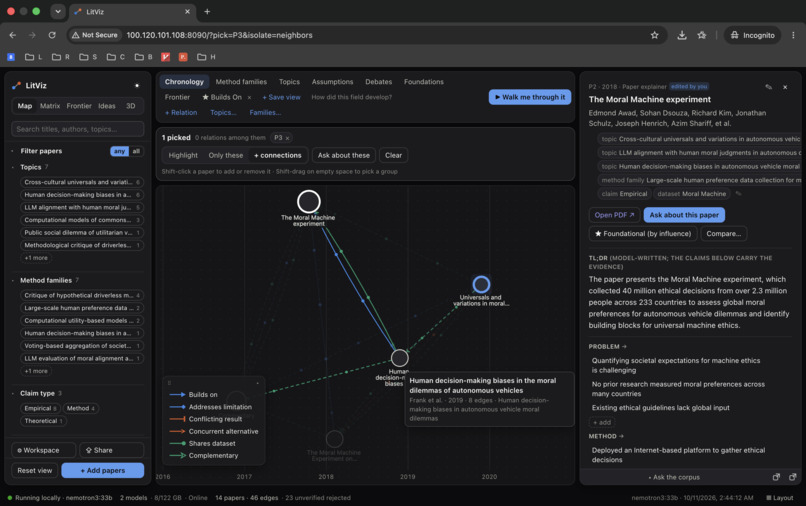The height and width of the screenshot is (506, 806).
Task: Open the tab search chevron
Action: pyautogui.click(x=58, y=11)
